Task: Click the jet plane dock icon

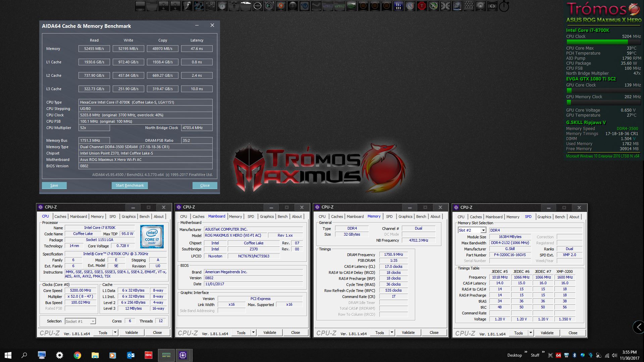Action: 433,6
